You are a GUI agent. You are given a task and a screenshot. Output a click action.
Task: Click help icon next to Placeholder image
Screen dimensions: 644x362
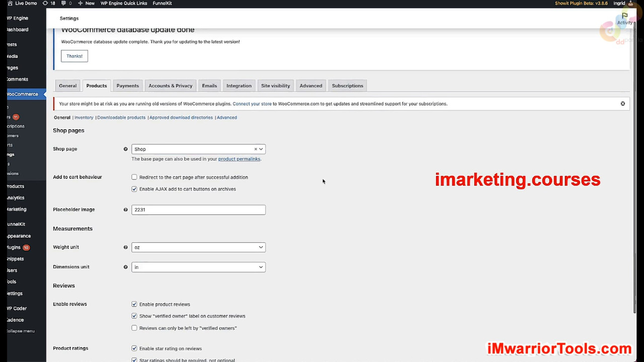coord(126,210)
